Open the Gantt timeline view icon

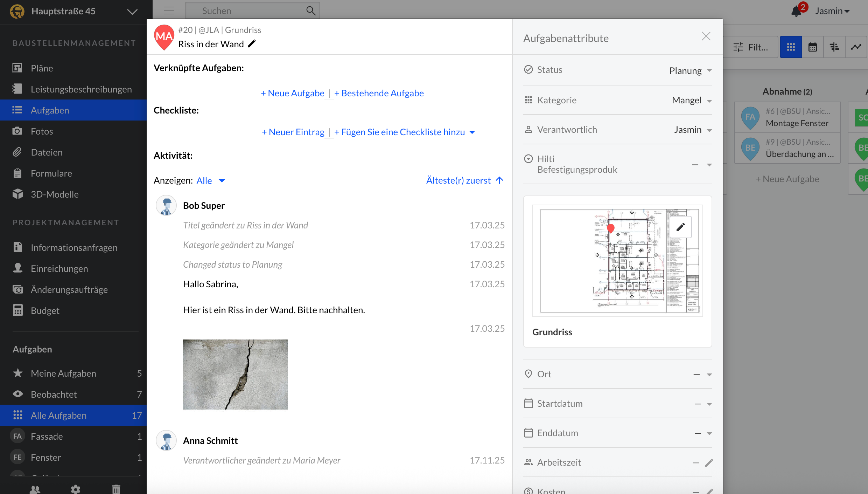tap(834, 47)
